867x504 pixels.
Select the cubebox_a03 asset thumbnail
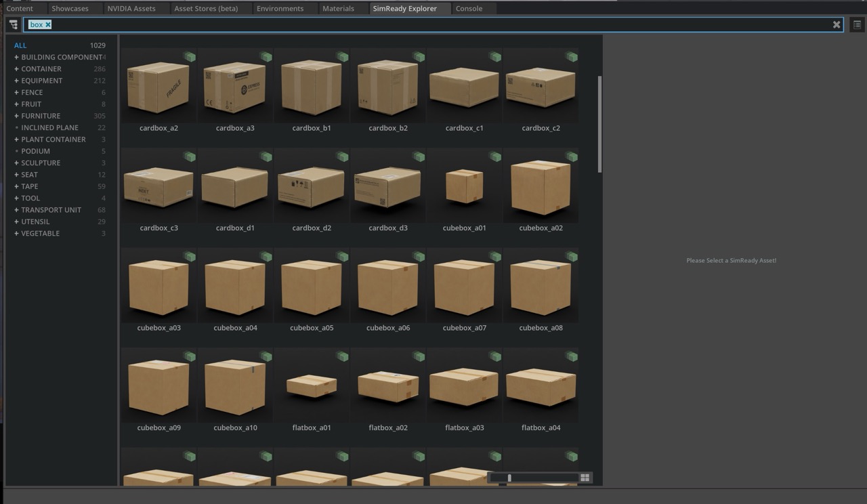(158, 285)
